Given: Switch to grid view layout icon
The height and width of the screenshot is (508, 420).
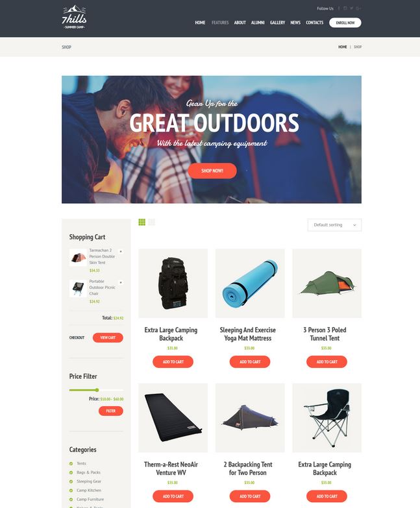Looking at the screenshot, I should [142, 223].
